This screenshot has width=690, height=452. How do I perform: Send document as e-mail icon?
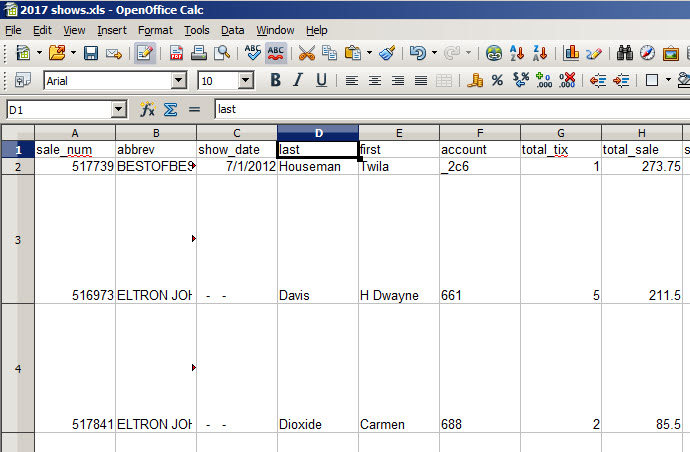(x=114, y=54)
